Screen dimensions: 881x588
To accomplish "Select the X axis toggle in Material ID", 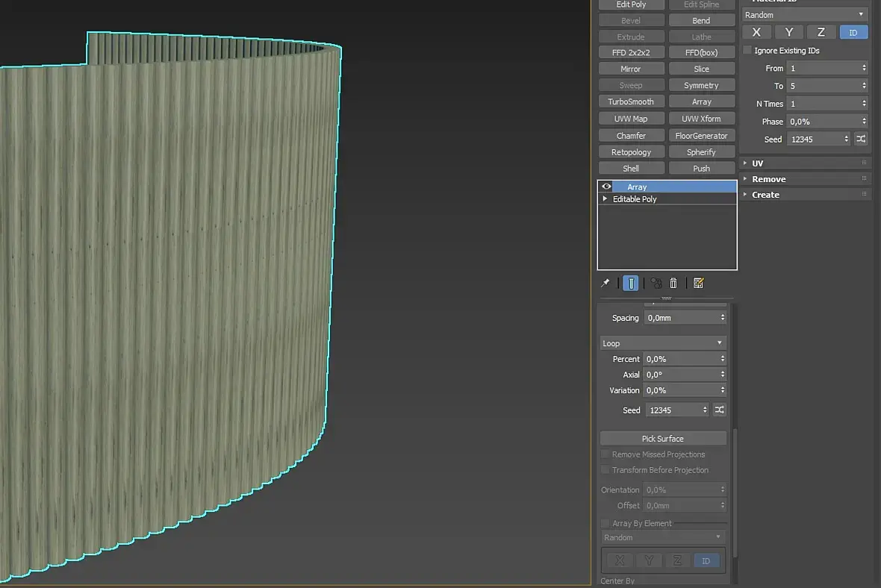I will click(x=756, y=32).
